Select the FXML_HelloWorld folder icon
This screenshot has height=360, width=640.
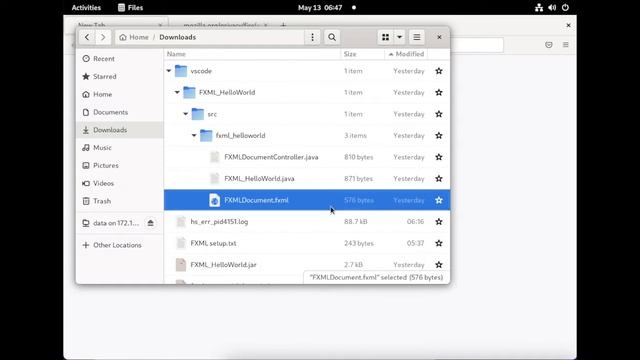189,92
